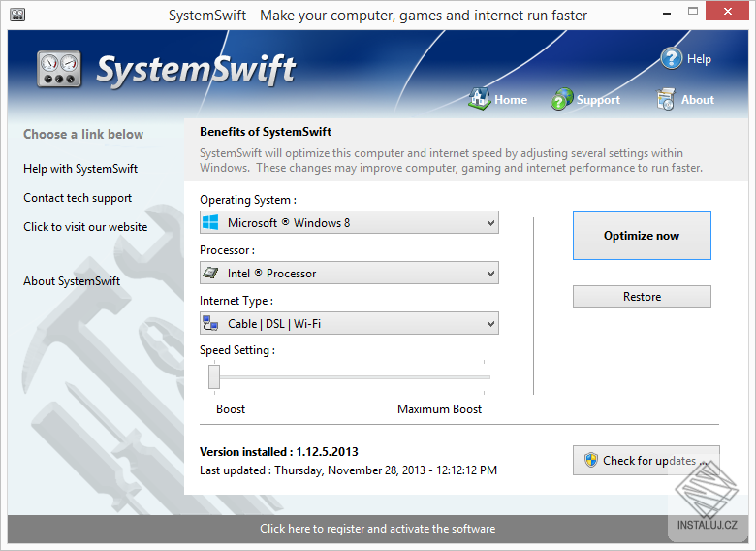Open the Help question mark icon

click(672, 58)
